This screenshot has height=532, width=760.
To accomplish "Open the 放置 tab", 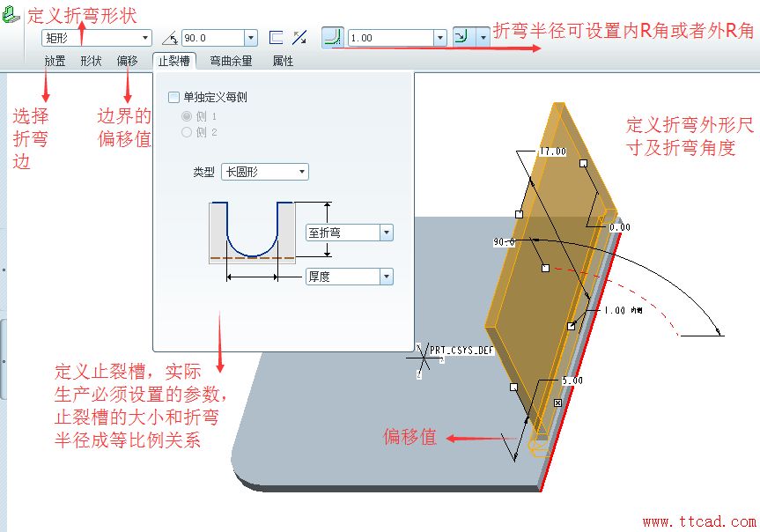I will tap(55, 61).
